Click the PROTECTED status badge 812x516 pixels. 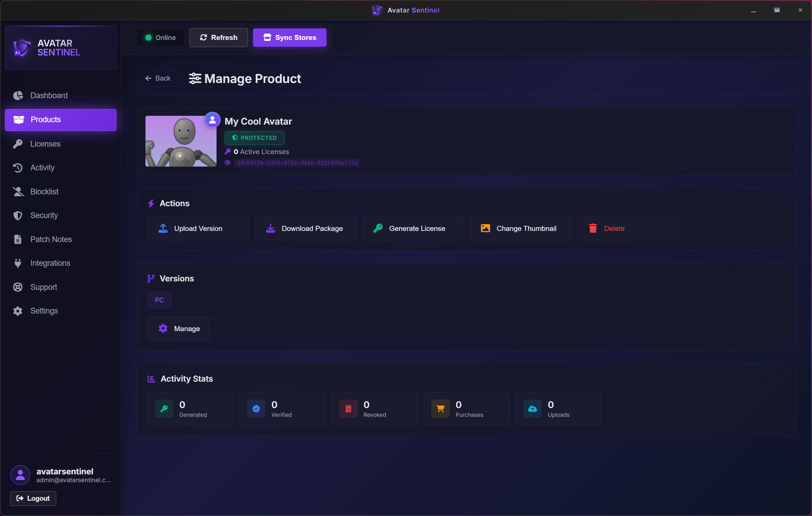pyautogui.click(x=254, y=137)
